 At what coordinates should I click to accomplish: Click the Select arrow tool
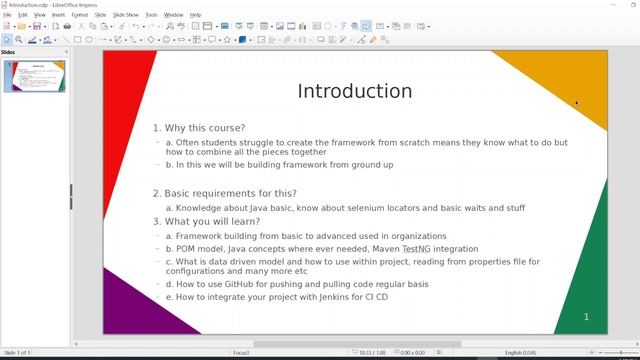[x=7, y=40]
